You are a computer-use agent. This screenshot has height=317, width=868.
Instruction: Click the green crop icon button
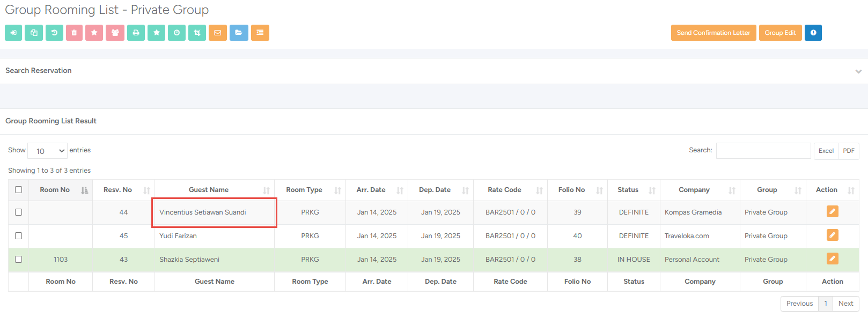(197, 33)
